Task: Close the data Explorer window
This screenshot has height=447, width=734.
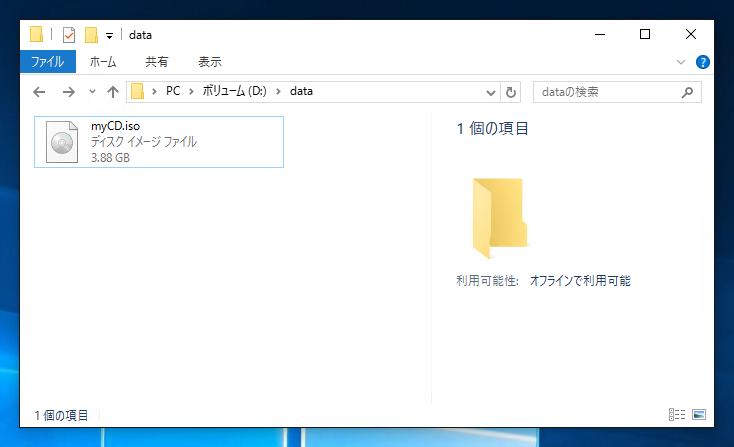Action: (x=691, y=35)
